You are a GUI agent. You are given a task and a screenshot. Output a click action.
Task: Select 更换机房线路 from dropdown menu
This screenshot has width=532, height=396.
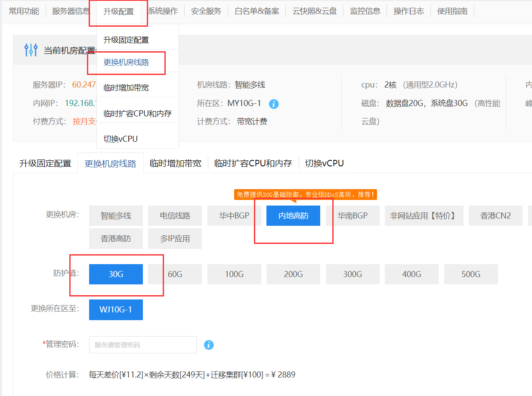[x=126, y=62]
